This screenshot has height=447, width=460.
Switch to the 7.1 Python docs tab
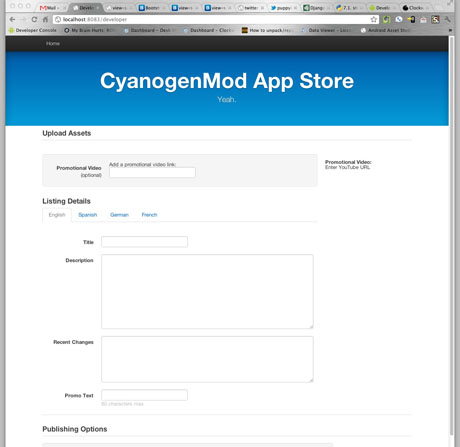coord(350,8)
